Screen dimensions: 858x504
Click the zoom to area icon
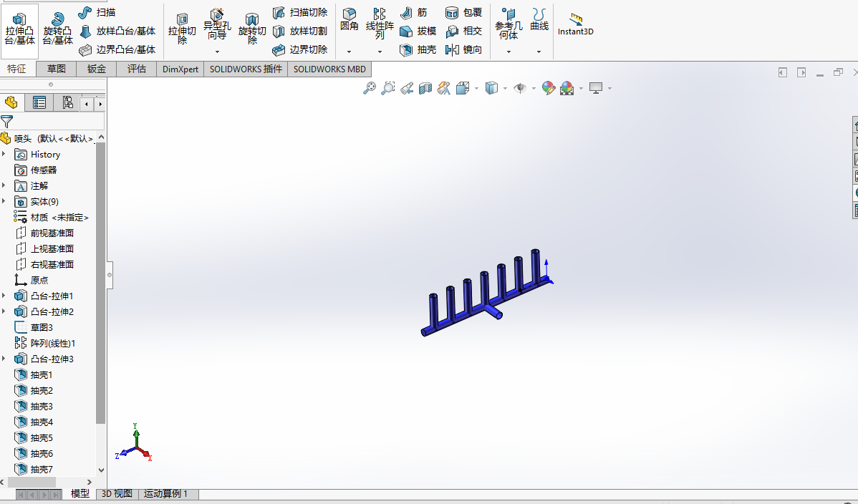388,88
